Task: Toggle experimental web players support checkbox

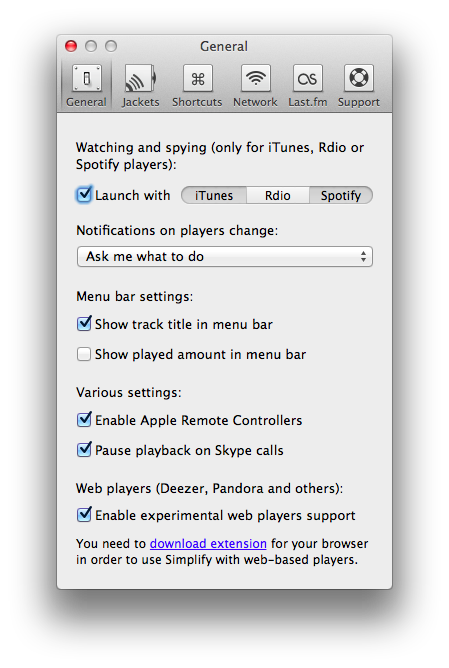Action: click(84, 515)
